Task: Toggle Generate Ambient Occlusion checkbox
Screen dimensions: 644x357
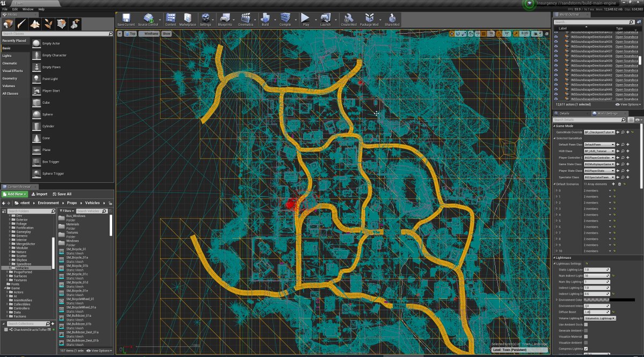Action: coord(586,330)
